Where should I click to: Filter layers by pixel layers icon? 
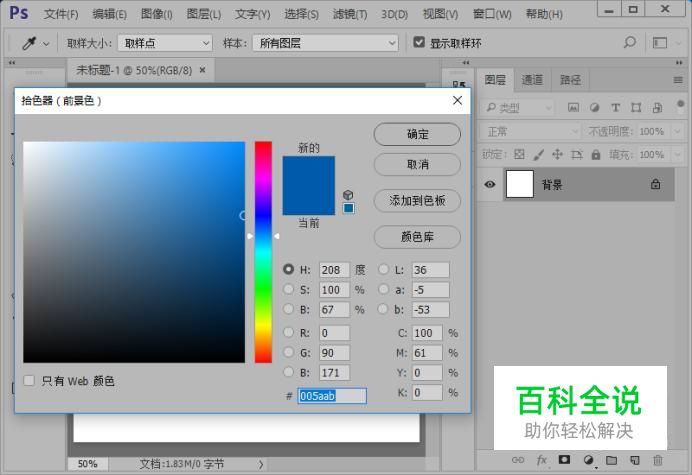coord(573,108)
